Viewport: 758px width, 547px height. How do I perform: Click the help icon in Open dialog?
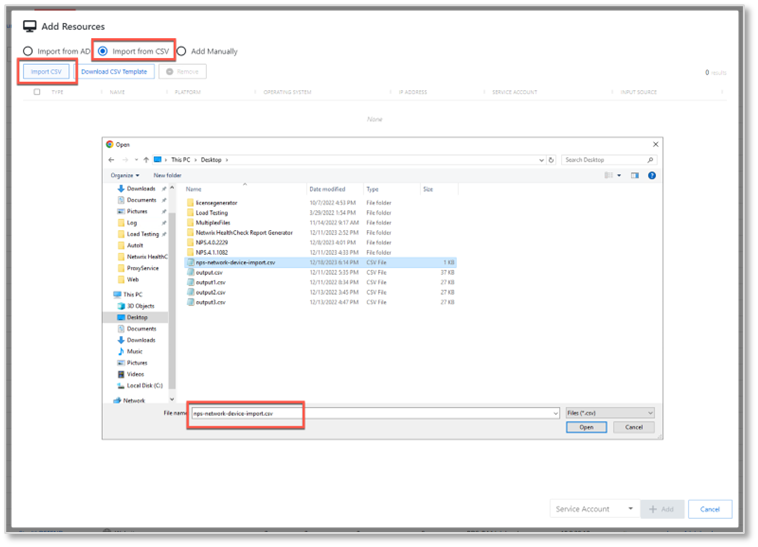pos(651,175)
